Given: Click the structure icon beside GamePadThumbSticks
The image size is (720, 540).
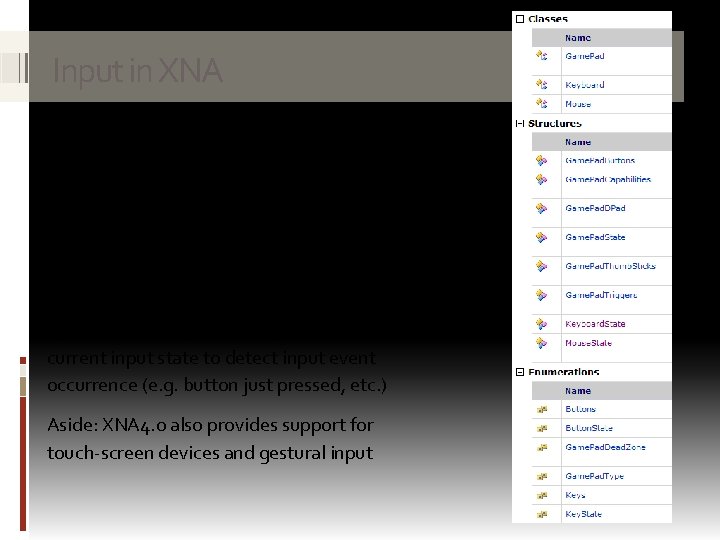Looking at the screenshot, I should point(542,266).
